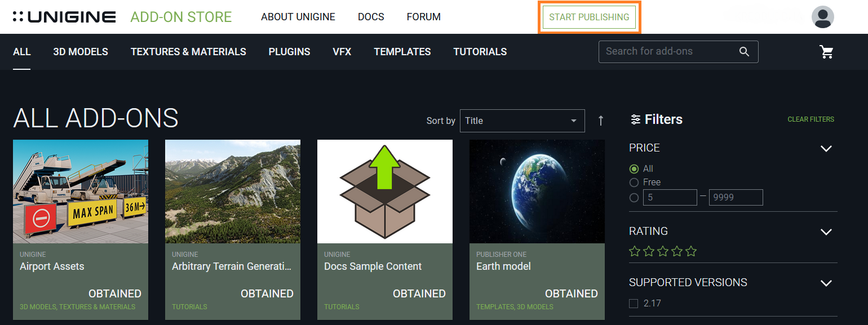Click TUTORIALS tag on Docs Sample Content
The width and height of the screenshot is (868, 325).
point(342,307)
